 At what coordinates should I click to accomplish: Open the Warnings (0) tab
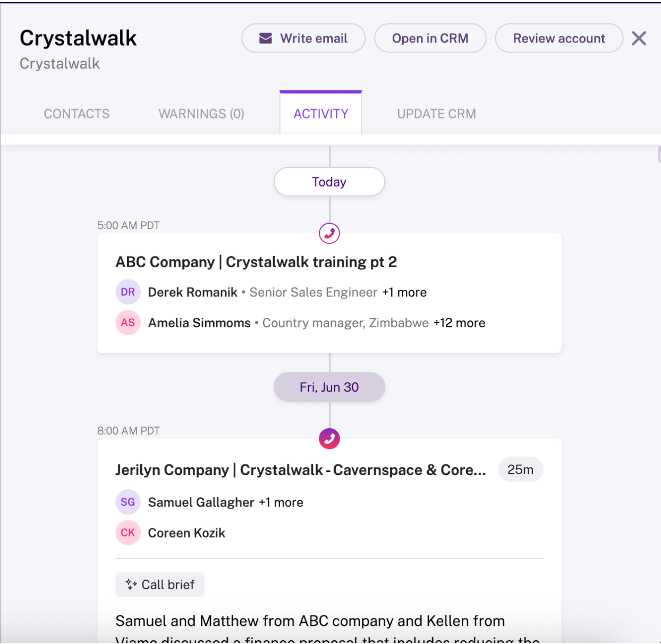(x=201, y=114)
